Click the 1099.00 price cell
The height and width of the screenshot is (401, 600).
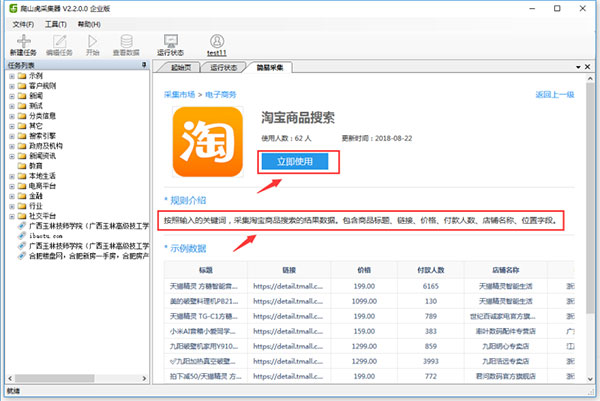point(364,301)
